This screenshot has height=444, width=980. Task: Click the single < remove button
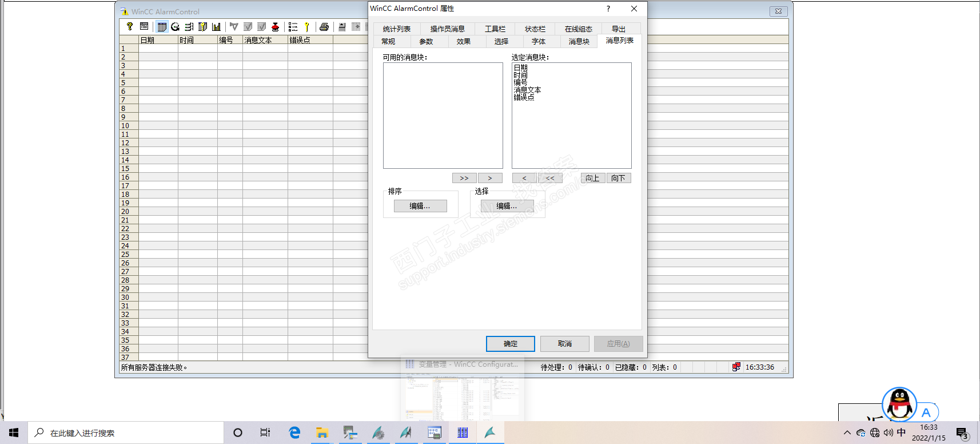[x=524, y=179]
